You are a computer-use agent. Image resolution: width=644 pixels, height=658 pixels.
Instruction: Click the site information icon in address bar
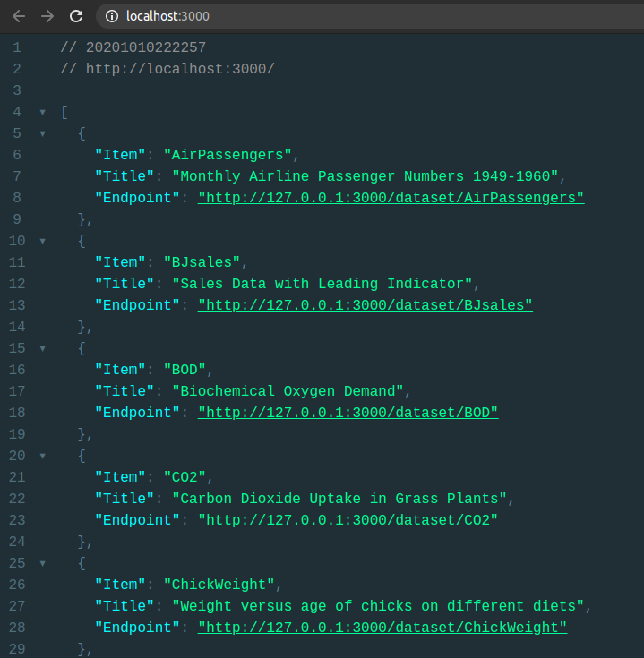pos(111,16)
